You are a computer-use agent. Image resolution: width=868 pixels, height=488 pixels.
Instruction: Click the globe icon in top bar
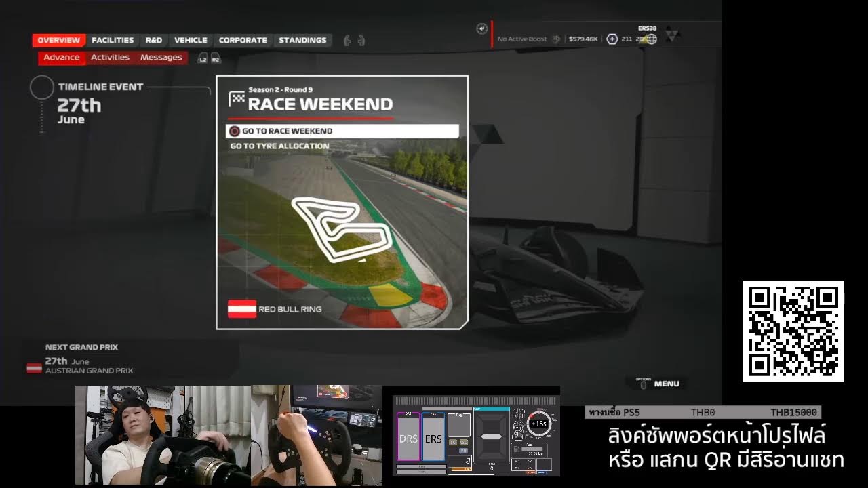point(652,39)
